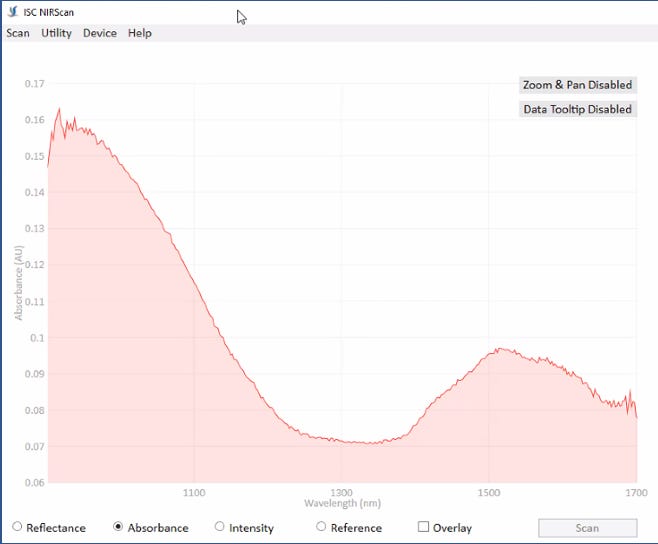658x544 pixels.
Task: Click the ISC NIRScan window title
Action: [48, 12]
